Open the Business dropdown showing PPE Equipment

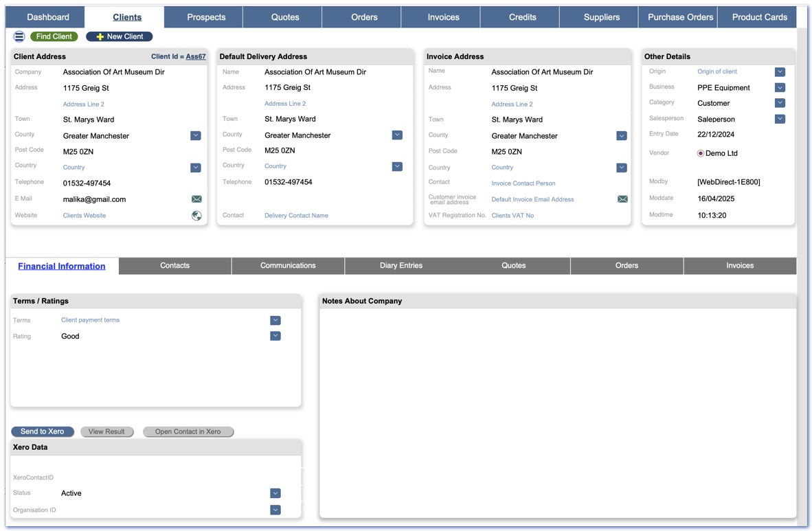click(x=780, y=87)
